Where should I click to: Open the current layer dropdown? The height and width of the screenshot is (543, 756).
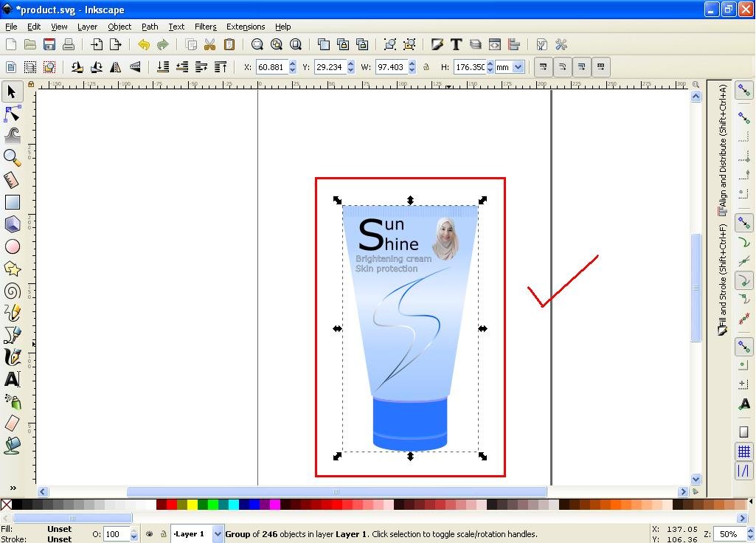[x=218, y=533]
